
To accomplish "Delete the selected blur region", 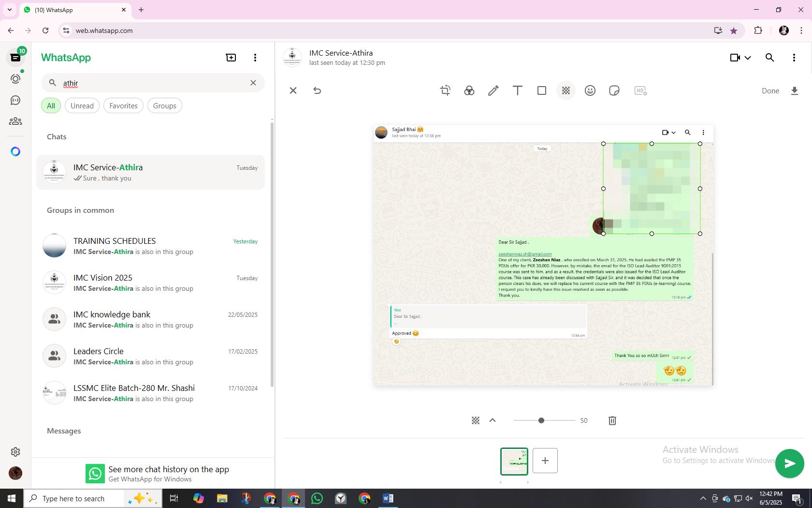I will 612,420.
